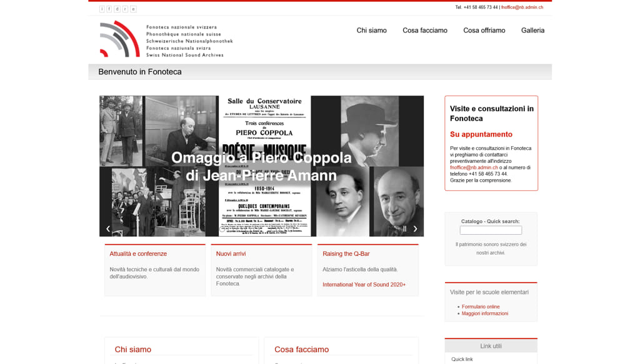The height and width of the screenshot is (364, 640).
Task: Select the Link utili panel header
Action: (x=491, y=346)
